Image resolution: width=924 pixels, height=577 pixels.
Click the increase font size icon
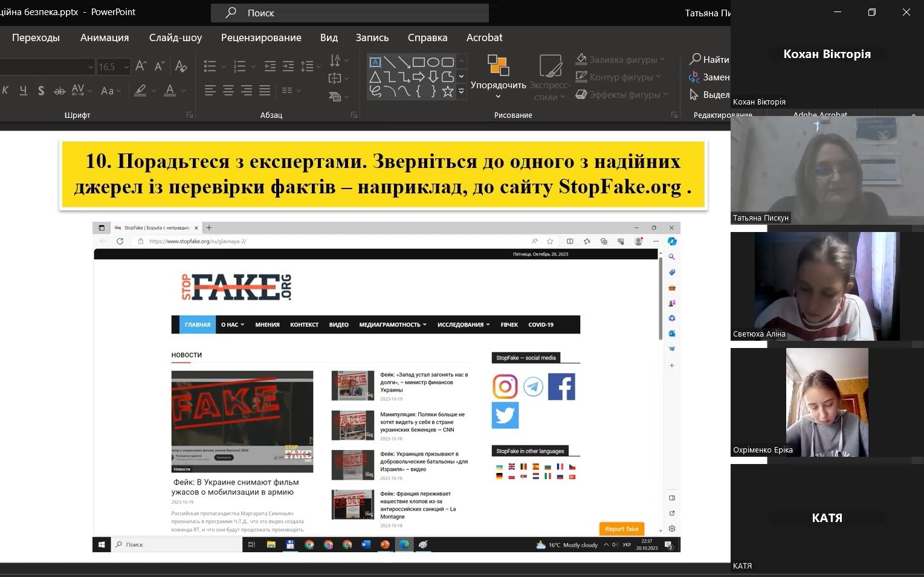[x=141, y=66]
